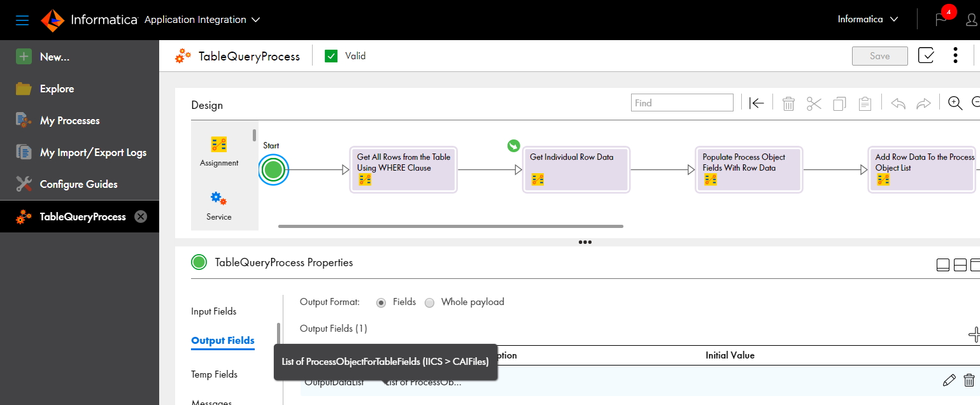Viewport: 980px width, 405px height.
Task: Click the add output field plus icon
Action: click(x=974, y=334)
